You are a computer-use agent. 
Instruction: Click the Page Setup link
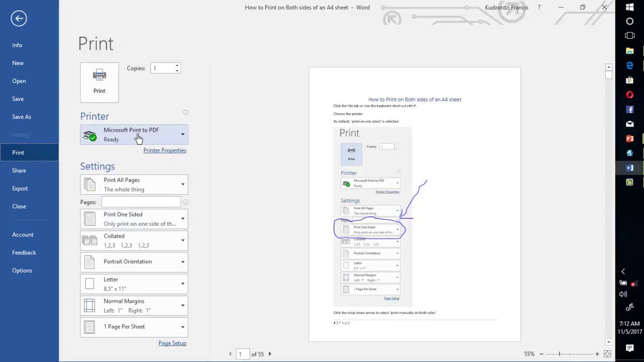click(172, 343)
